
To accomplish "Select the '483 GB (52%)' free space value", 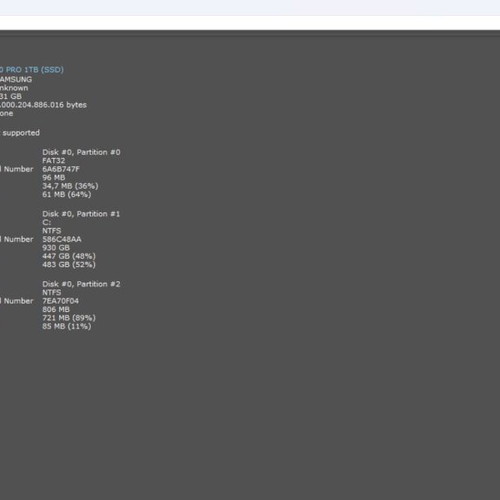I will [69, 264].
